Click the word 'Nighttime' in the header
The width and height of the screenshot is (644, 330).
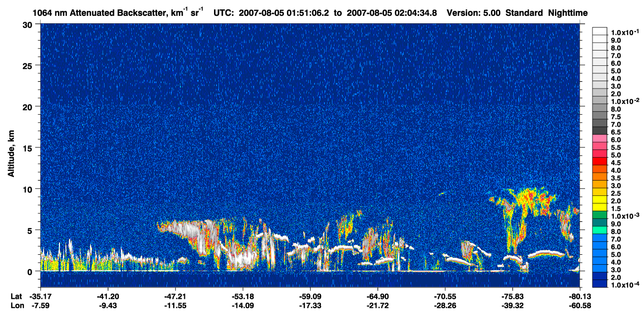pos(569,13)
